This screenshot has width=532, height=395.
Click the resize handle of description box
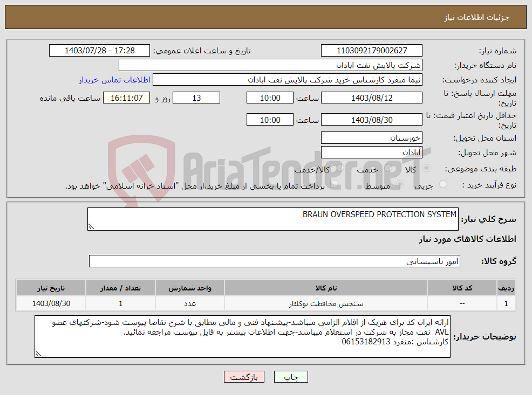91,227
